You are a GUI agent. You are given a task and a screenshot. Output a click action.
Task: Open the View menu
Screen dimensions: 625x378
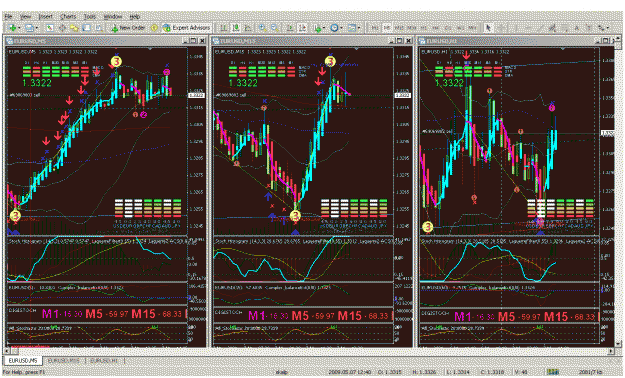click(26, 17)
